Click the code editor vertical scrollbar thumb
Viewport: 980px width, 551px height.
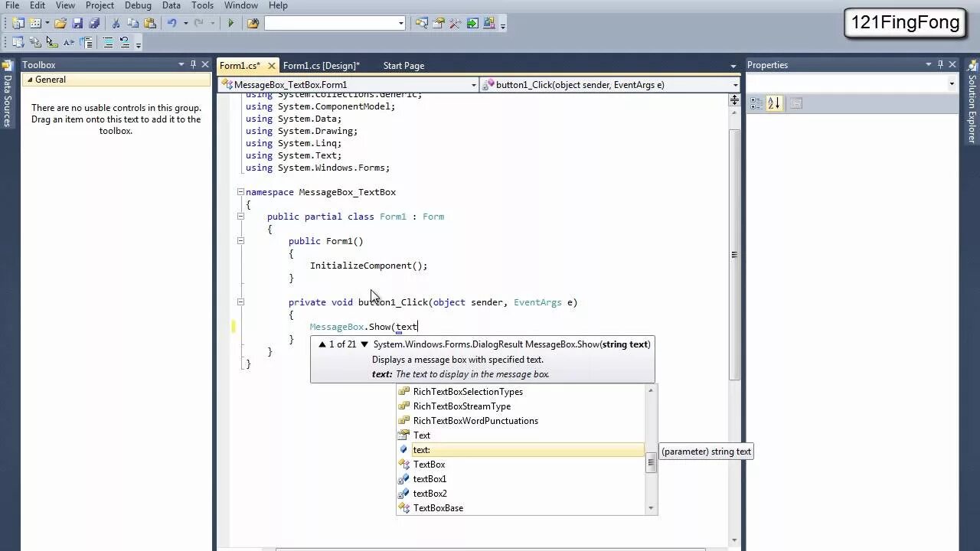[734, 255]
